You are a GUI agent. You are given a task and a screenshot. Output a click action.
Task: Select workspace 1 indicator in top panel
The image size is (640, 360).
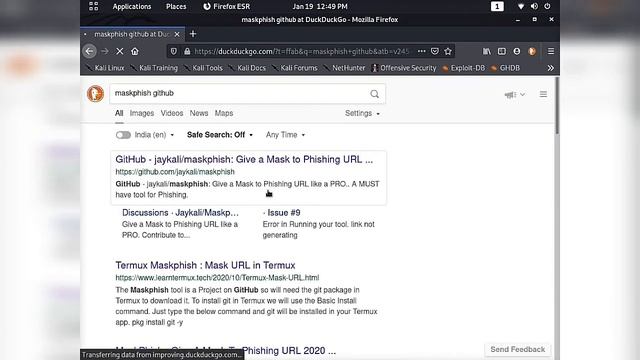[497, 7]
